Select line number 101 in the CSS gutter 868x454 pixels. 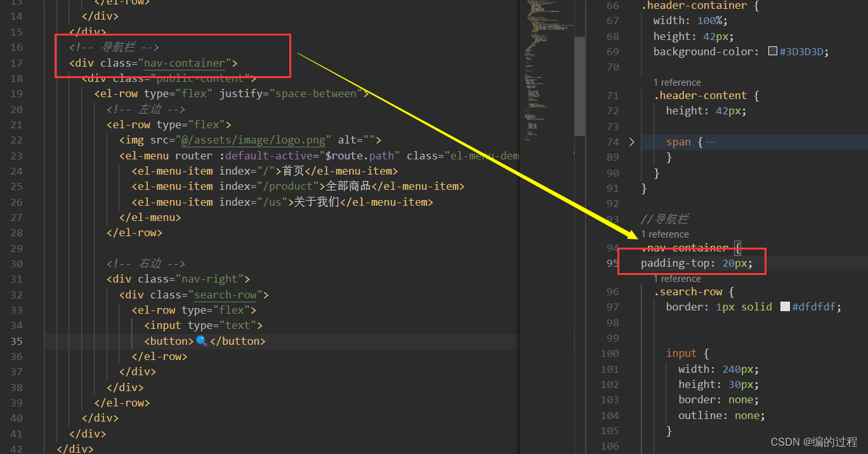(609, 369)
